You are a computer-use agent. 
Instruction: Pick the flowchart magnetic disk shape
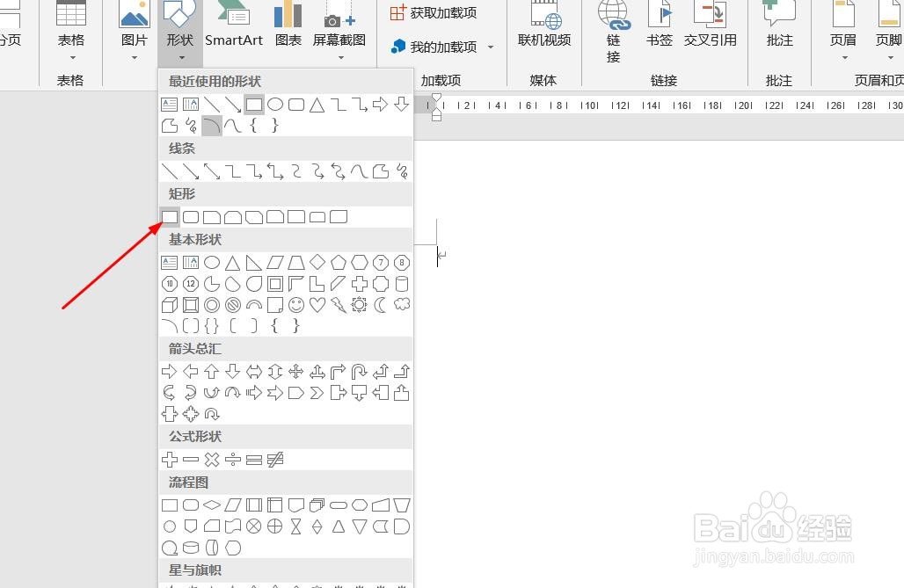tap(191, 548)
